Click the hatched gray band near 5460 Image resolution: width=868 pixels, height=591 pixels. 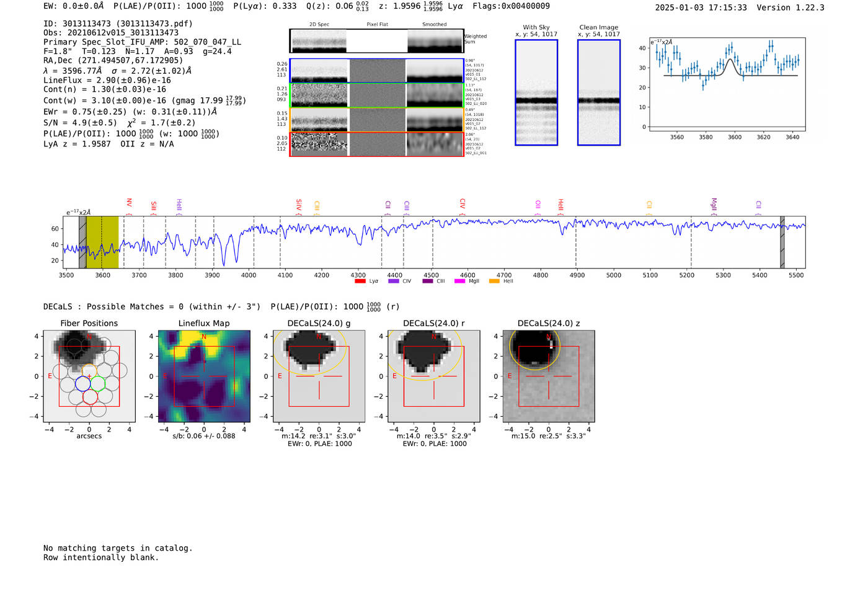point(782,242)
